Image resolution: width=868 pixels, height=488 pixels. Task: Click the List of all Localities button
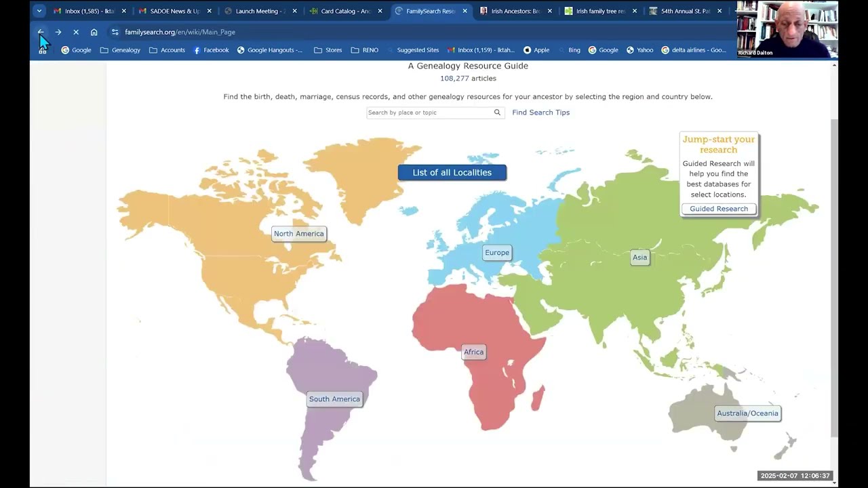pos(452,172)
